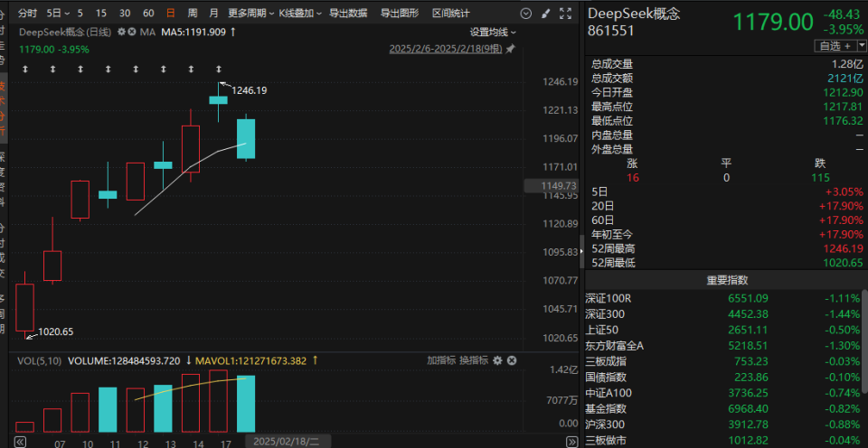
Task: Select the 60-minute K-line period
Action: 148,14
